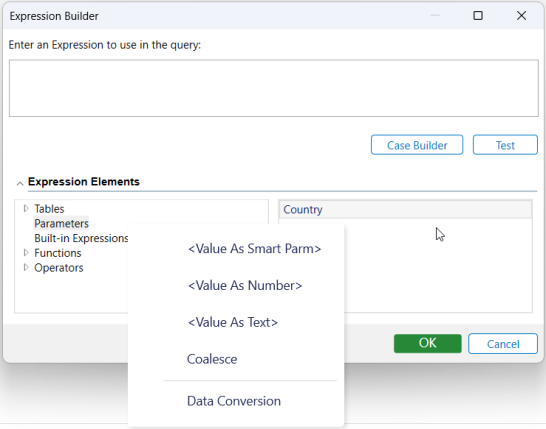Open the Data Conversion menu entry
This screenshot has width=546, height=429.
234,401
